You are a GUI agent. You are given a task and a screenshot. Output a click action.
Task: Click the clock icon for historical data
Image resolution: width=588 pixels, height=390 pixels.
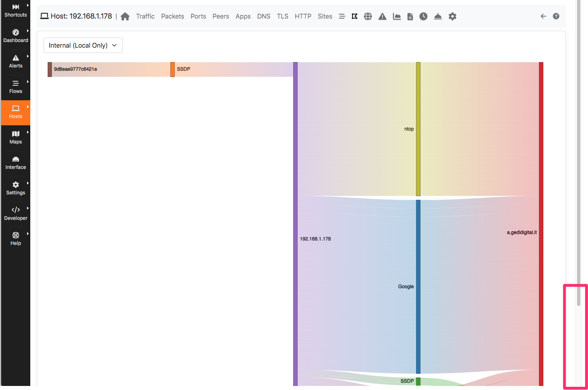(x=423, y=16)
